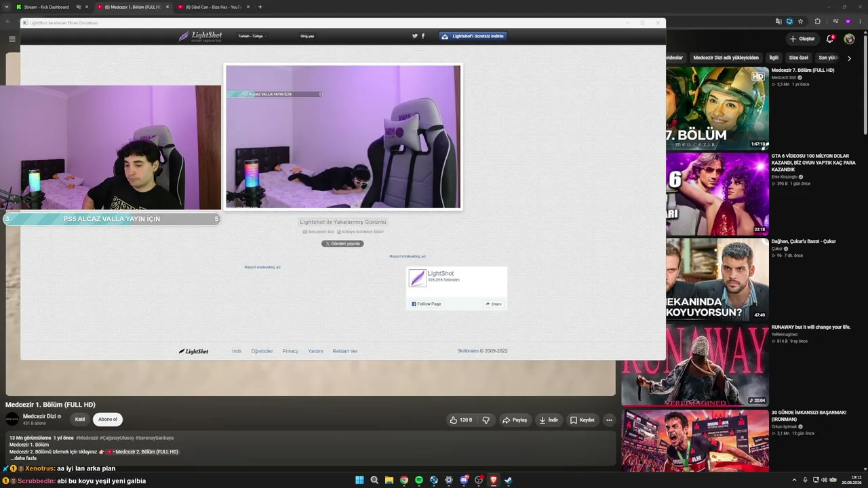Open the browser three-dot menu
The height and width of the screenshot is (488, 868).
click(x=860, y=21)
